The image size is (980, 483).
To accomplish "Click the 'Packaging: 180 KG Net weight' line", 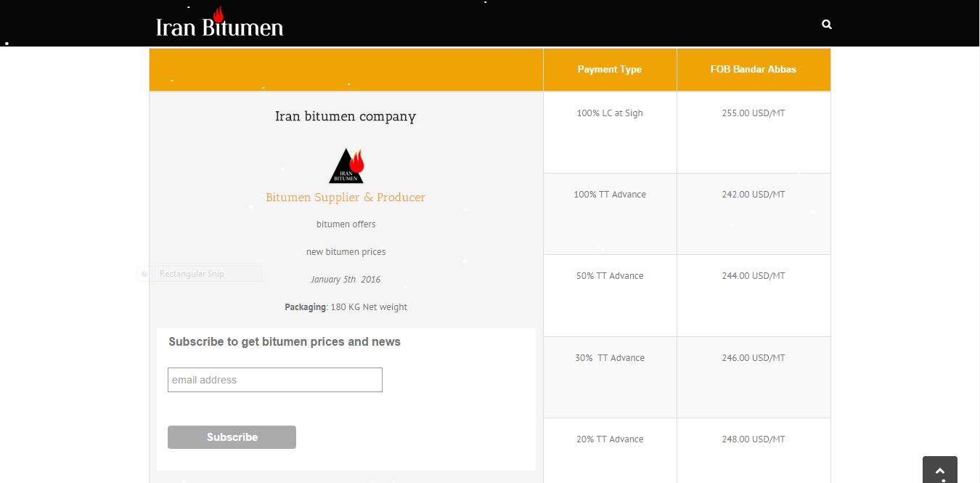I will tap(346, 307).
